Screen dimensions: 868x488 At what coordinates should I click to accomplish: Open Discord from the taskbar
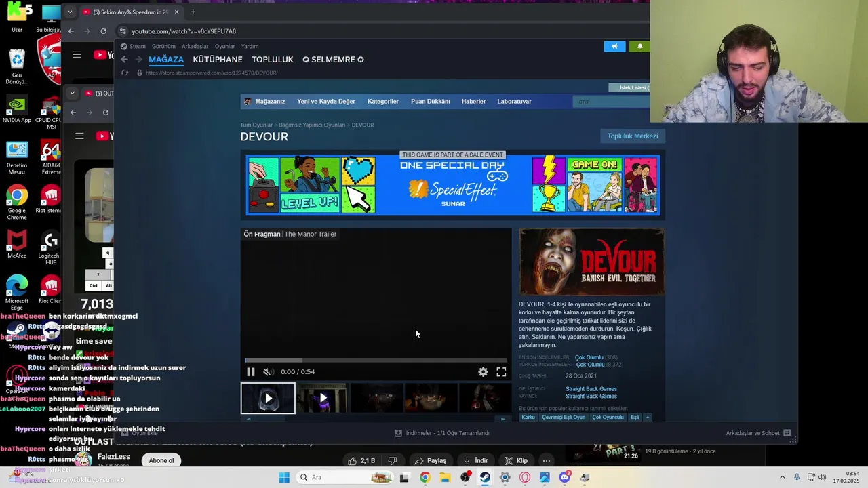565,477
